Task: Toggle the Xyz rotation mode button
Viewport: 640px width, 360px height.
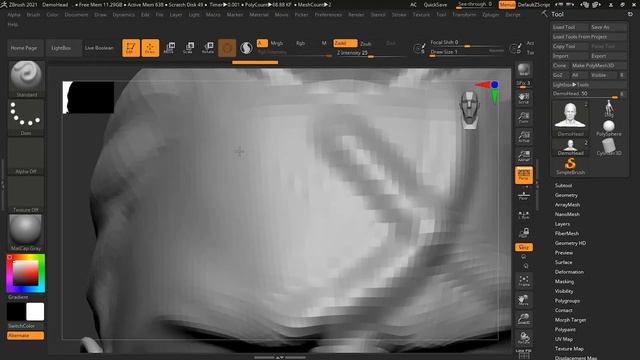Action: [524, 247]
